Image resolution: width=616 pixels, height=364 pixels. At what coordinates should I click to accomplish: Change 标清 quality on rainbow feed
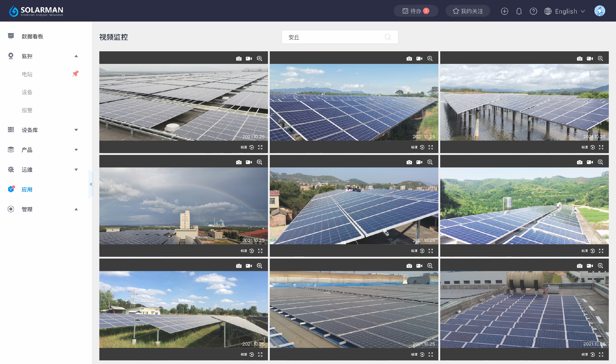coord(244,251)
